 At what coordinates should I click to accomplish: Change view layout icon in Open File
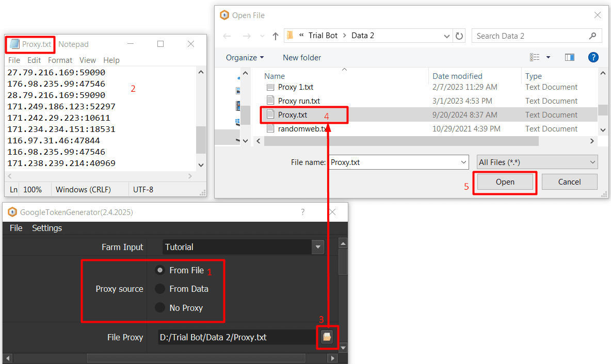point(535,58)
